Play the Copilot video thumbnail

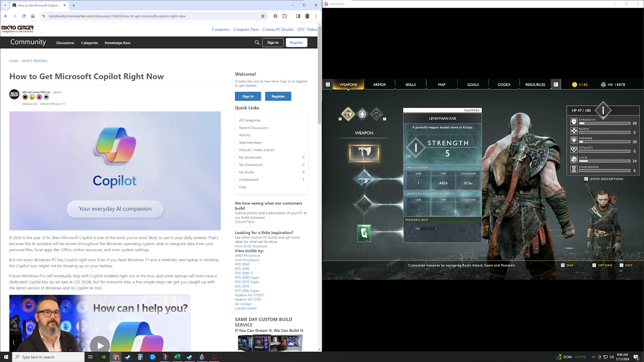(100, 345)
